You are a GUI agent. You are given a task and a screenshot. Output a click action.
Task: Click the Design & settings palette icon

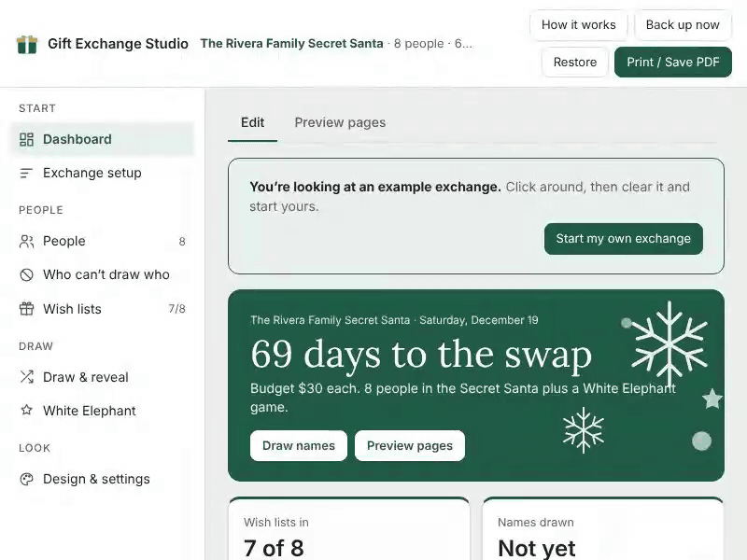point(27,479)
